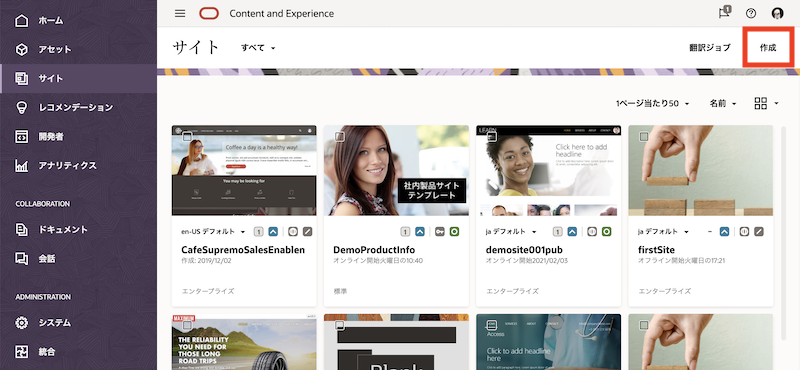Click blue chevron icon on CafeSupremoSalesEnablen
The height and width of the screenshot is (370, 800).
pos(273,232)
